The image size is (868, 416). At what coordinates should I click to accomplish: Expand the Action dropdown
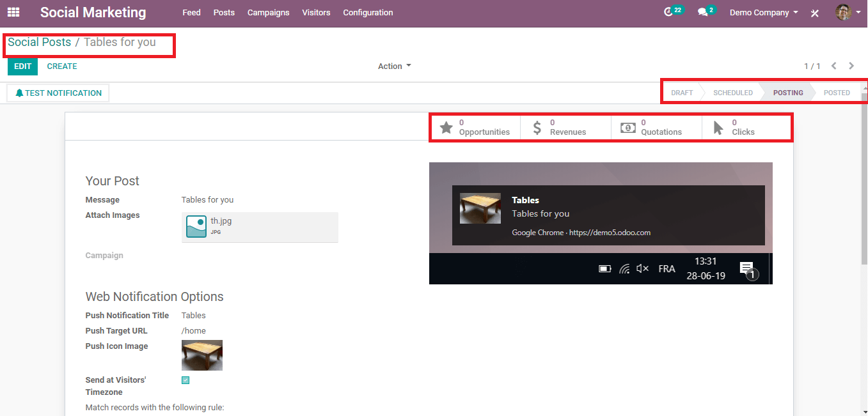pos(395,66)
